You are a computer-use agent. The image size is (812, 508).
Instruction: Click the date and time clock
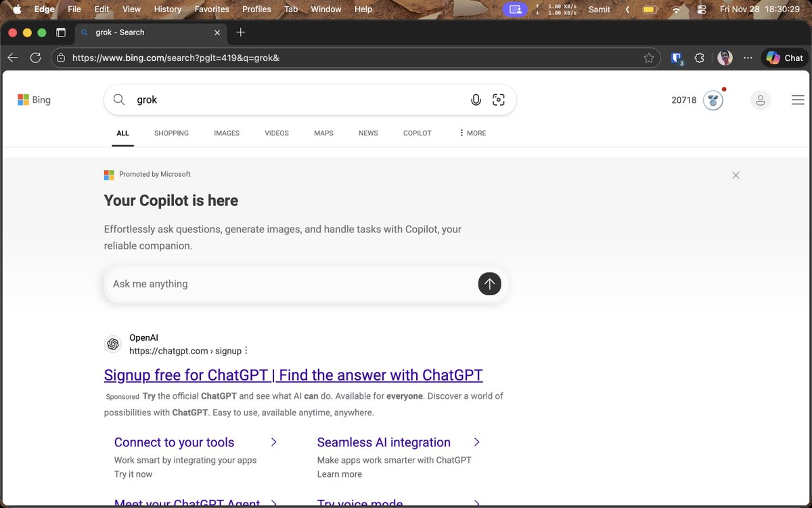click(760, 9)
